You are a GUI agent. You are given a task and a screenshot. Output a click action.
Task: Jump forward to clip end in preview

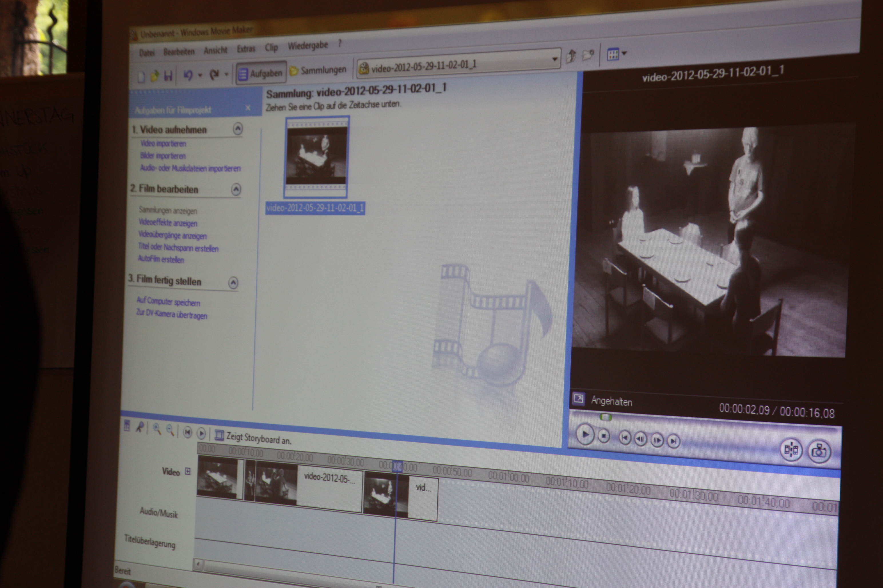tap(673, 441)
